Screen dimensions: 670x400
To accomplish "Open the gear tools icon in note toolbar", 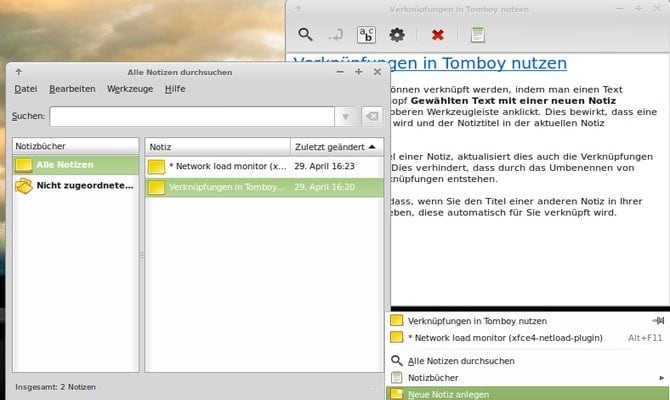I will (397, 35).
